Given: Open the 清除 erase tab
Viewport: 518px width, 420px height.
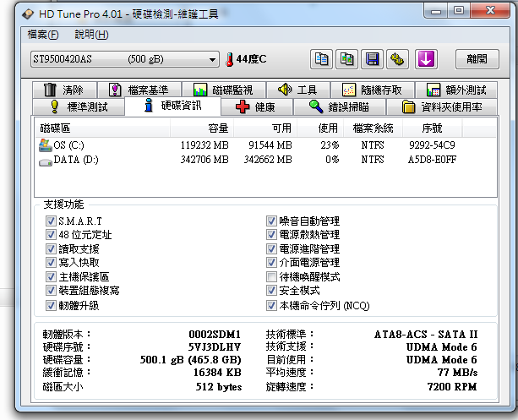Looking at the screenshot, I should click(65, 90).
